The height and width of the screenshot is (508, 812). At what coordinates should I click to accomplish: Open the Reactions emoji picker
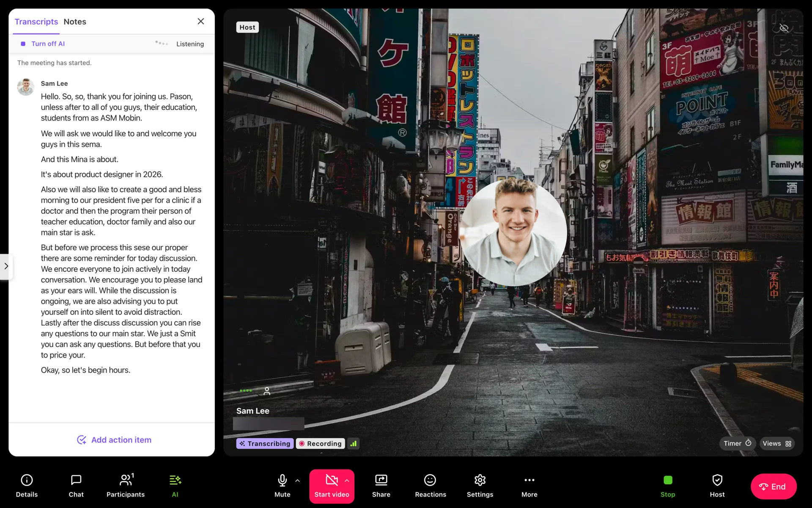point(430,485)
